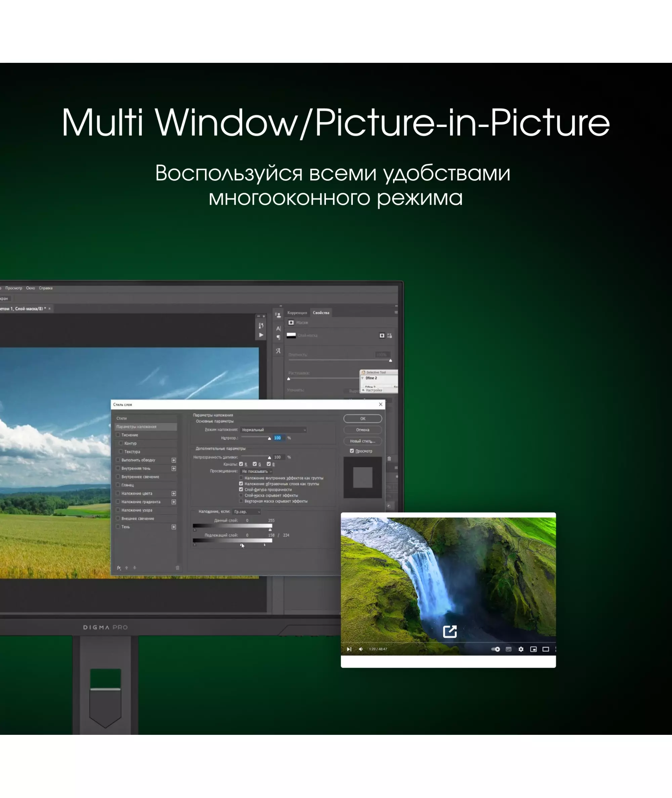The image size is (672, 798).
Task: Enable the Тиснение effect checkbox
Action: click(x=118, y=434)
